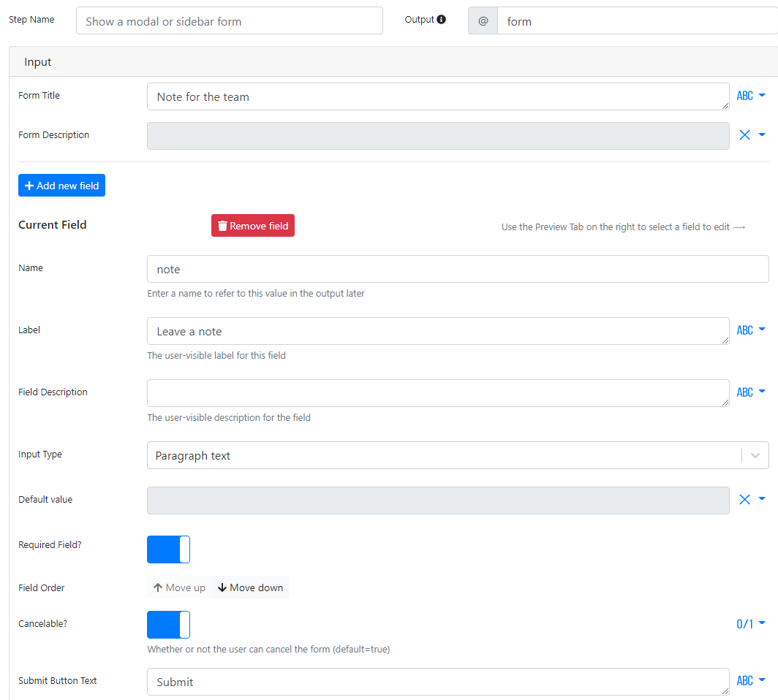The width and height of the screenshot is (778, 700).
Task: Click the Name field containing note
Action: point(458,269)
